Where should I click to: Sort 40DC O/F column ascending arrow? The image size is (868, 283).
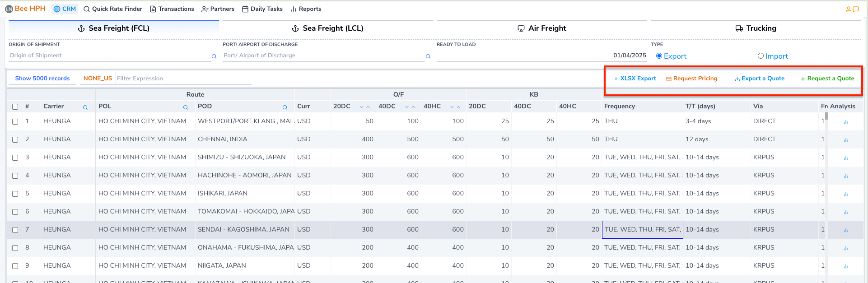coord(413,107)
